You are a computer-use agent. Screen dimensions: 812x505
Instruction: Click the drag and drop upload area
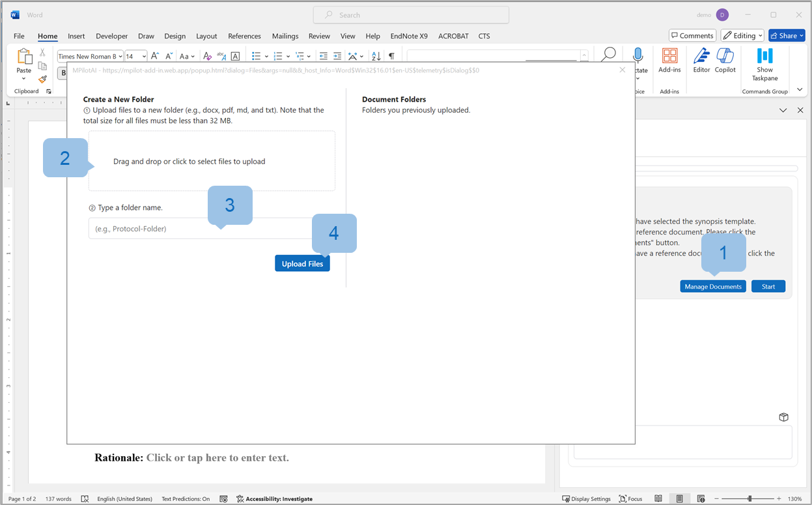(212, 161)
